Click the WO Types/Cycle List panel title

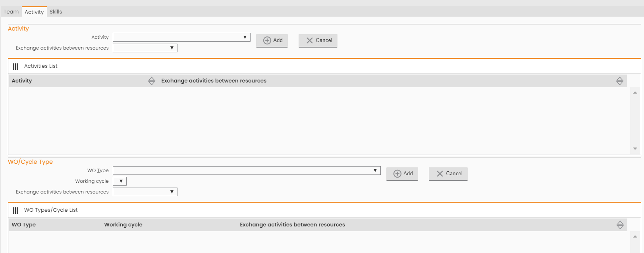(x=51, y=210)
